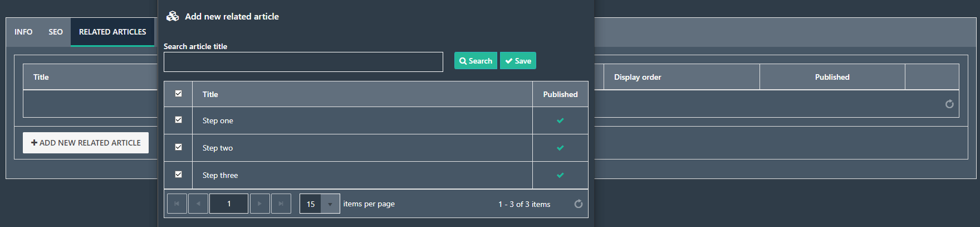Toggle the select-all checkbox in header
Screen dimensions: 980x227
coord(178,93)
